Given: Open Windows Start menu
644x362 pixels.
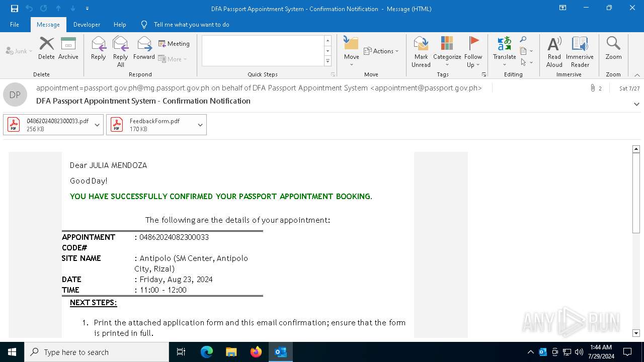Looking at the screenshot, I should (x=12, y=352).
